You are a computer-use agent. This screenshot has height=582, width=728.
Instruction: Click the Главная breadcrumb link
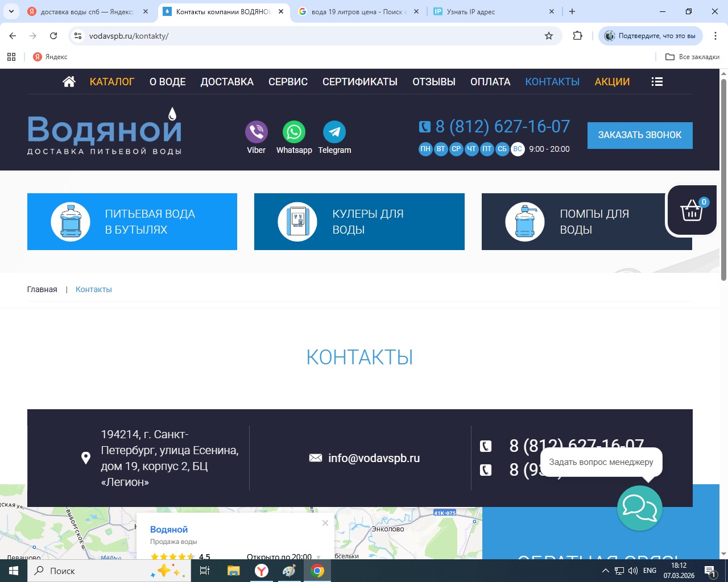(x=42, y=289)
